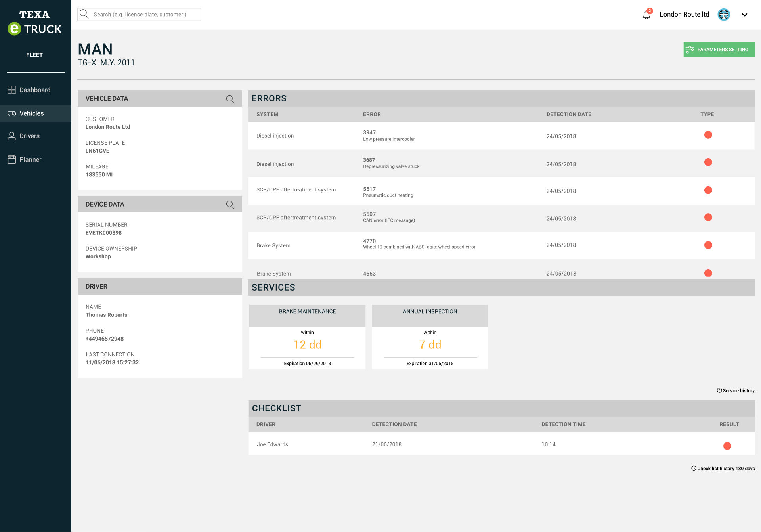Open the Service history link
This screenshot has width=761, height=532.
(736, 390)
